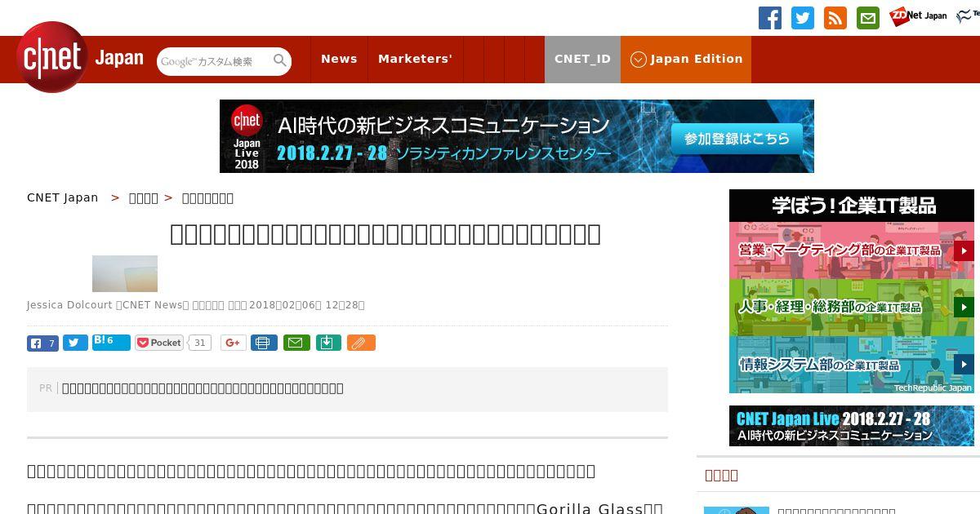Click arrow beside 情報システム部 banner
The width and height of the screenshot is (980, 514).
964,365
